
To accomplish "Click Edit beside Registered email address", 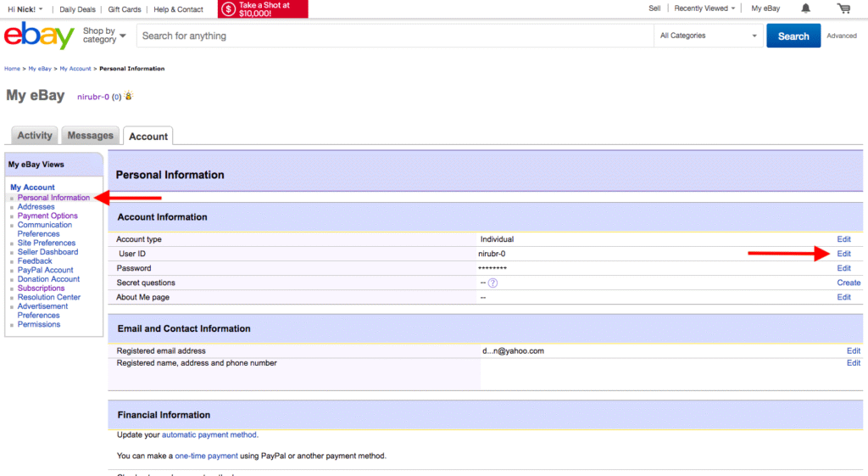I will coord(853,350).
